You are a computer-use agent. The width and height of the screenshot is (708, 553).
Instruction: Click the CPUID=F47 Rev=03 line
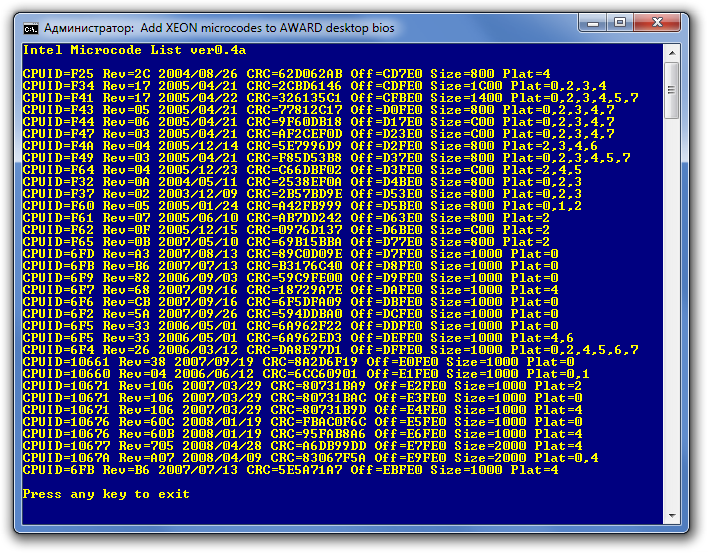tap(319, 134)
